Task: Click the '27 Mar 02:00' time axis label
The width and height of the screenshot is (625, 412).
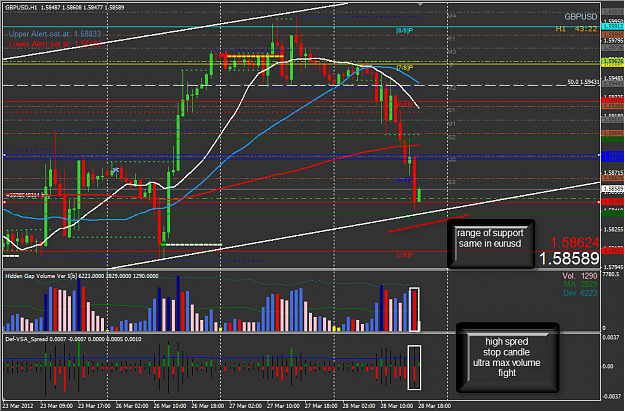Action: [245, 406]
